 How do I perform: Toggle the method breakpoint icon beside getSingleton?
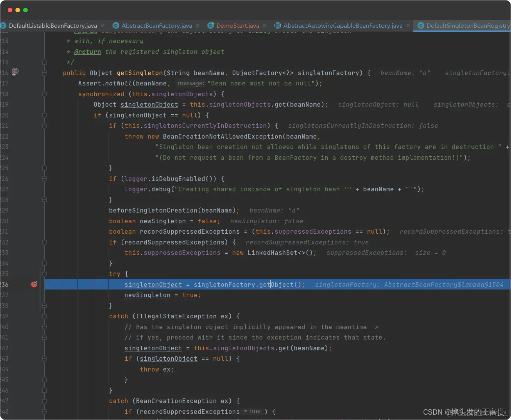(x=15, y=72)
